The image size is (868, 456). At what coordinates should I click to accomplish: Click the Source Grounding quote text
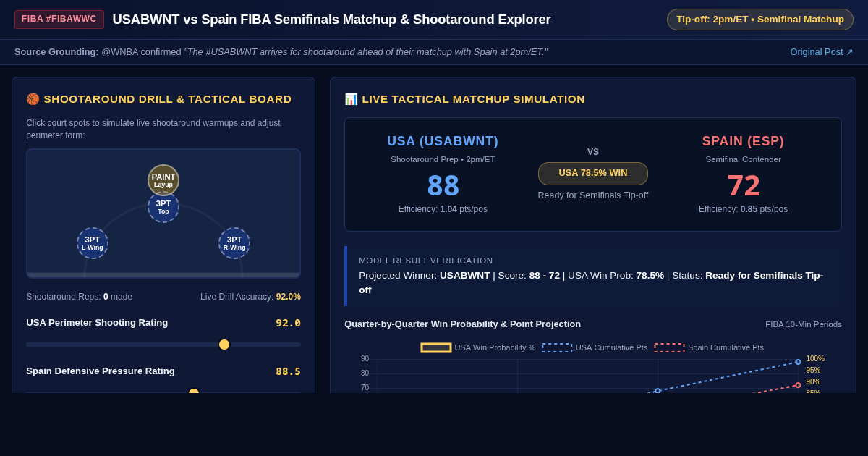366,52
